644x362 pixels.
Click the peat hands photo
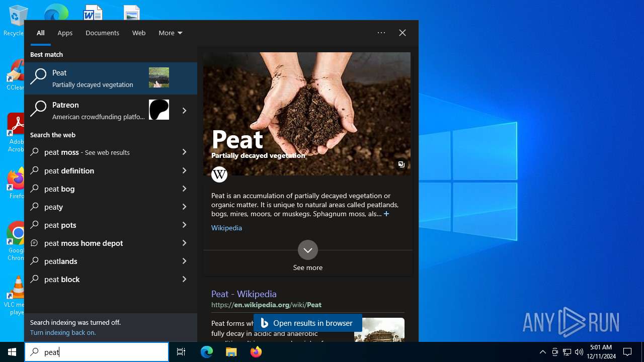click(307, 114)
